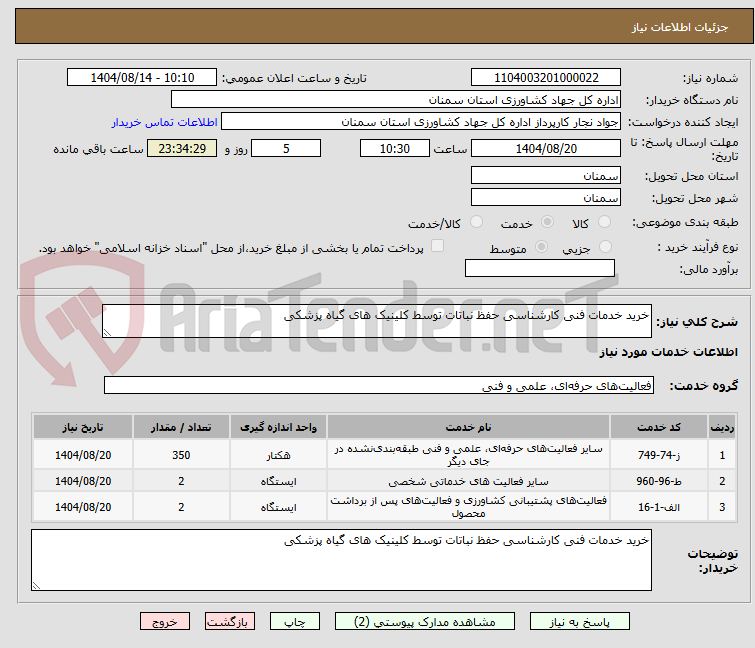
Task: Click مشاهده مدارک پیوستی (2) button
Action: (425, 622)
